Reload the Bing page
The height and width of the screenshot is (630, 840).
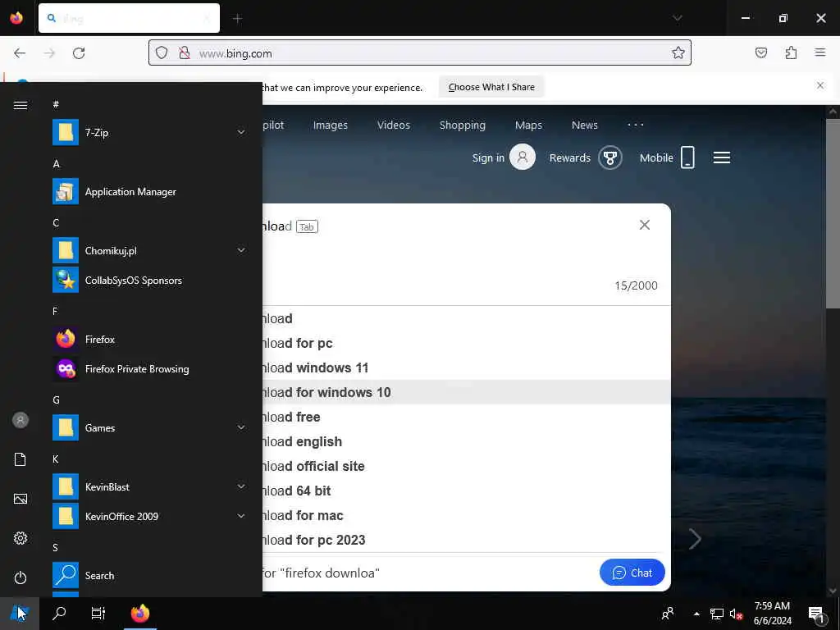pos(79,53)
